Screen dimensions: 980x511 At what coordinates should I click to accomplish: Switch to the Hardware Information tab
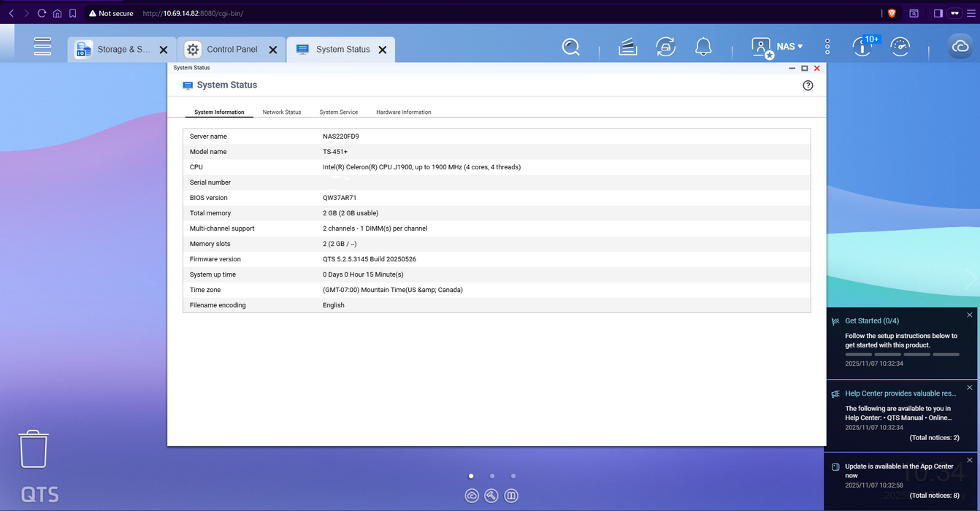pos(403,112)
